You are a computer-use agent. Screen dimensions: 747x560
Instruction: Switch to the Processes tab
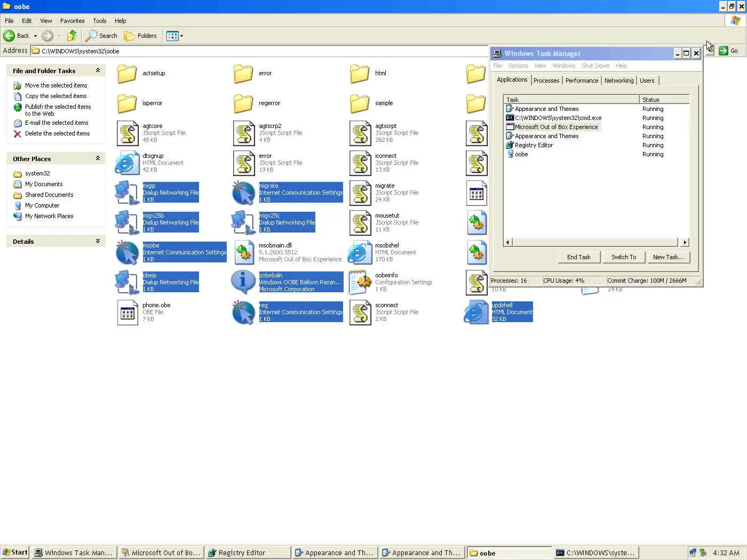(x=546, y=81)
